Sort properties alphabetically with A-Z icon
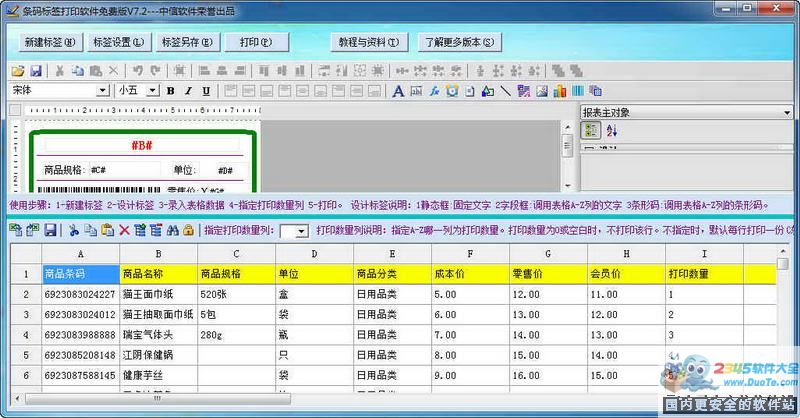The height and width of the screenshot is (418, 800). 612,131
